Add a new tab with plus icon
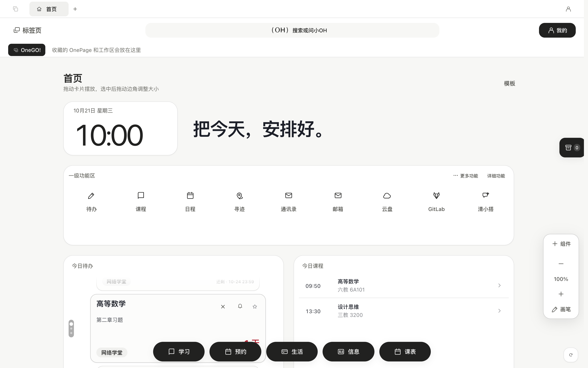588x368 pixels. 75,9
